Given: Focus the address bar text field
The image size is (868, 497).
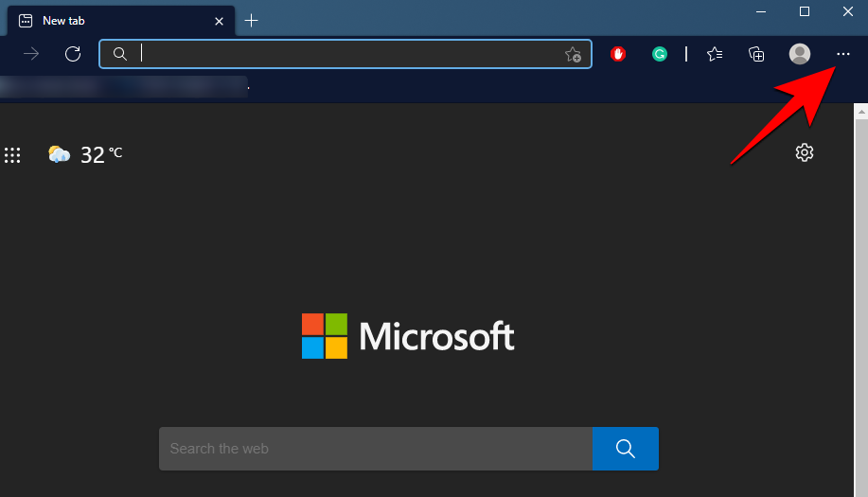Looking at the screenshot, I should (345, 54).
